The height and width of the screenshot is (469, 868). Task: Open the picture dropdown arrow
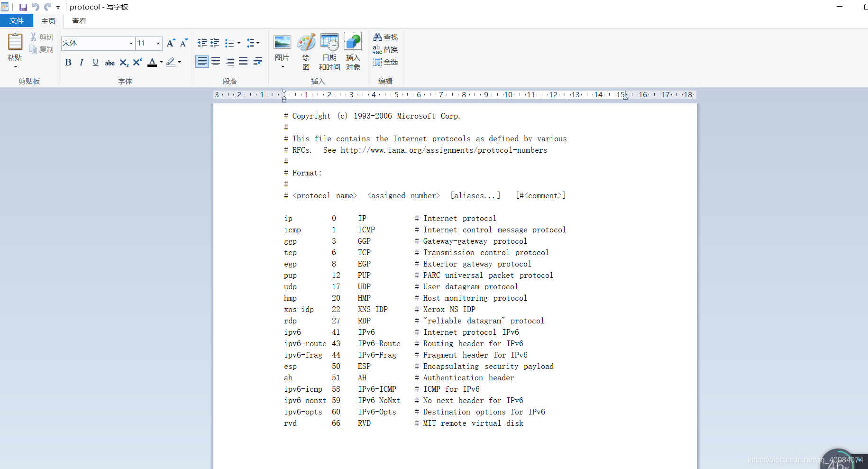pos(283,67)
